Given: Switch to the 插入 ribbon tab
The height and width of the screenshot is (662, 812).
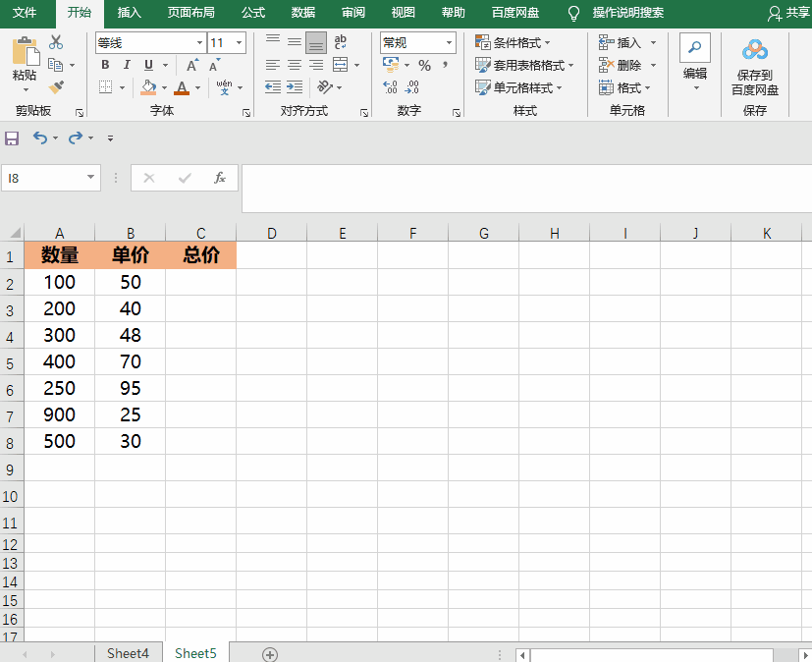Looking at the screenshot, I should pyautogui.click(x=129, y=13).
